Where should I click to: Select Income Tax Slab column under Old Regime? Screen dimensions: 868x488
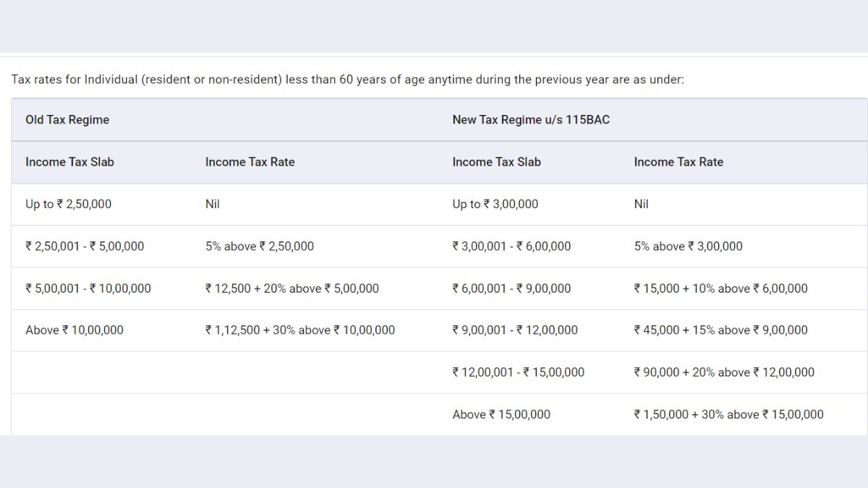[69, 162]
